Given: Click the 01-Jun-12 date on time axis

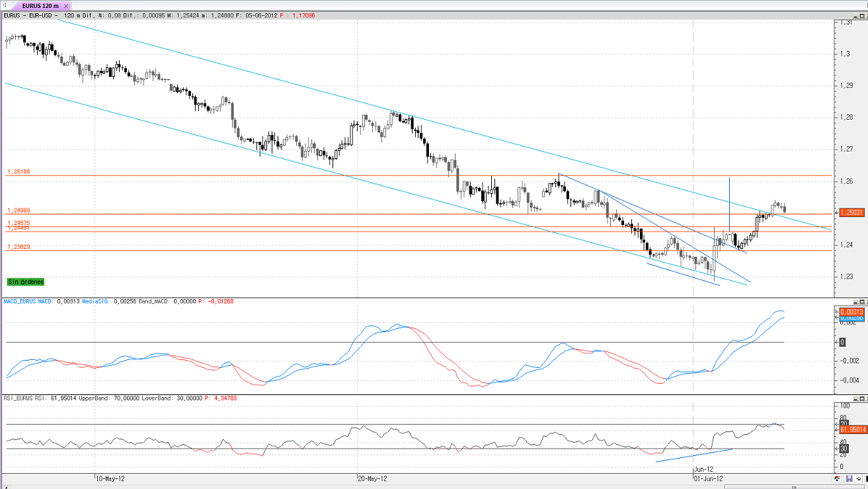Looking at the screenshot, I should pos(708,478).
